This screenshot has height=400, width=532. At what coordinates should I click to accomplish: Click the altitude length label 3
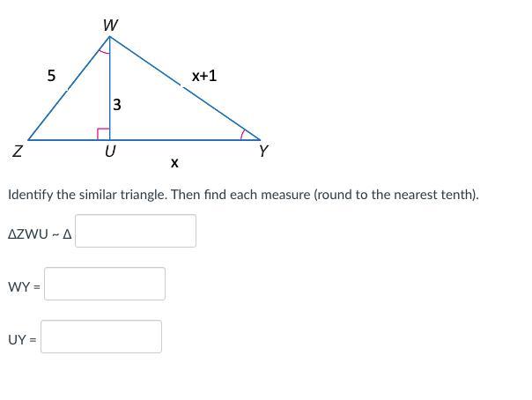pos(117,105)
